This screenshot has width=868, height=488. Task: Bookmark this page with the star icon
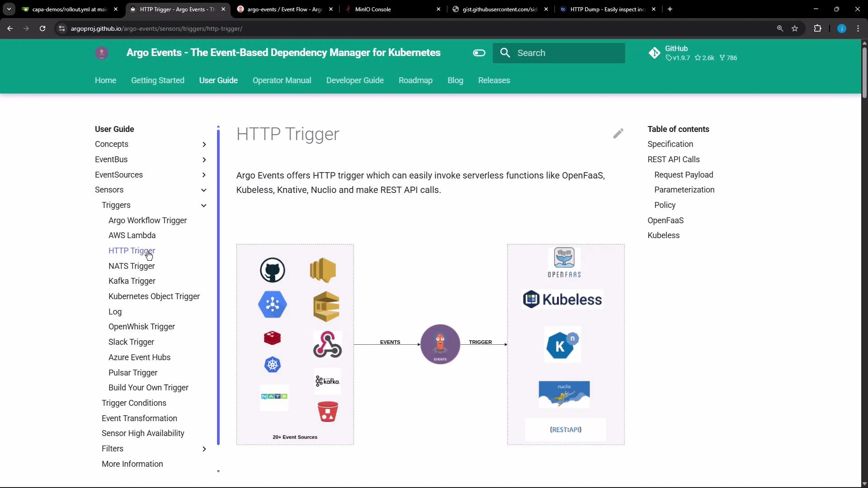pos(795,28)
